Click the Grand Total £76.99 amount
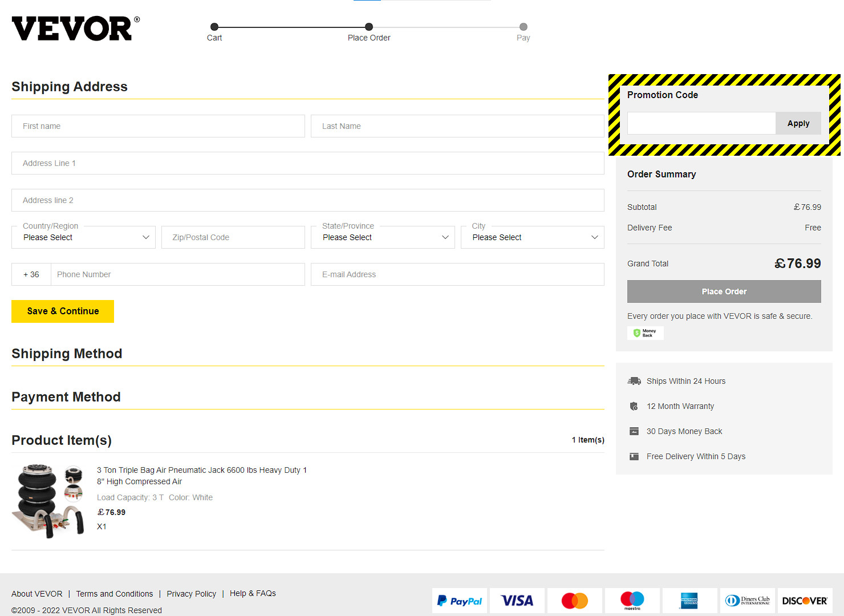Viewport: 844px width, 616px height. point(797,264)
